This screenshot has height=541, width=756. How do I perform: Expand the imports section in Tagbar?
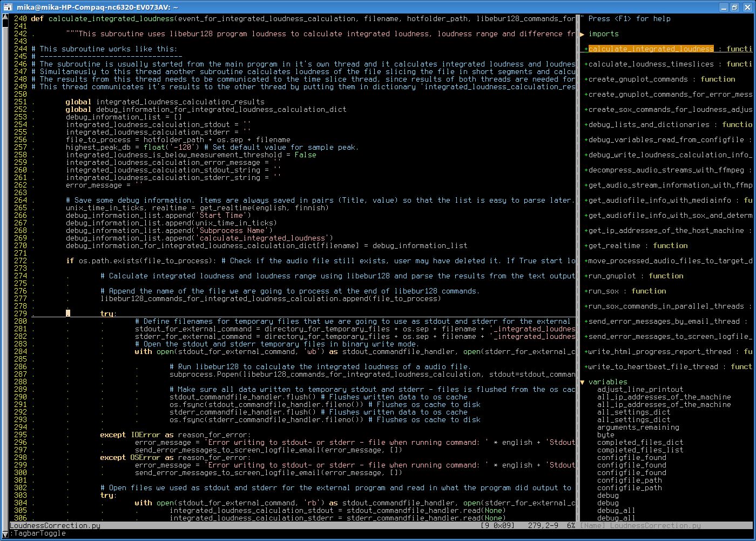582,34
